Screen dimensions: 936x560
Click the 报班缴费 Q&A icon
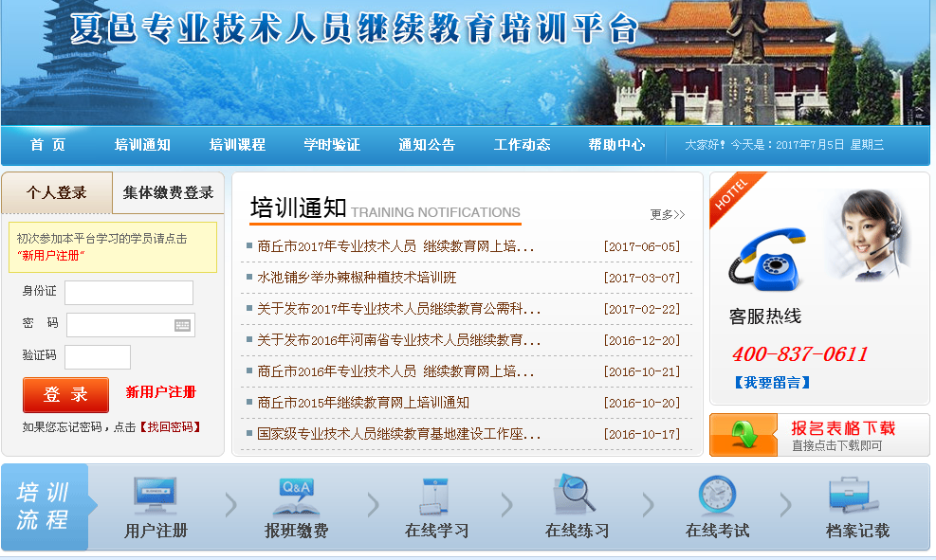(296, 496)
